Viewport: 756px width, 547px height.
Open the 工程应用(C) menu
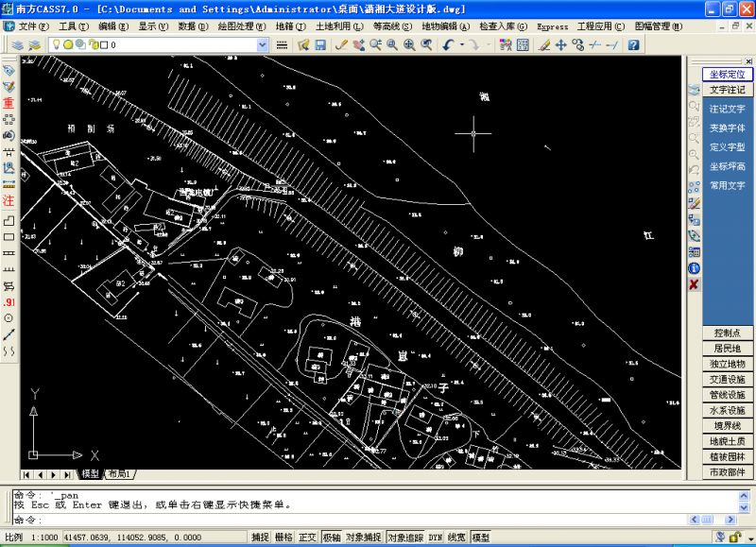coord(601,26)
